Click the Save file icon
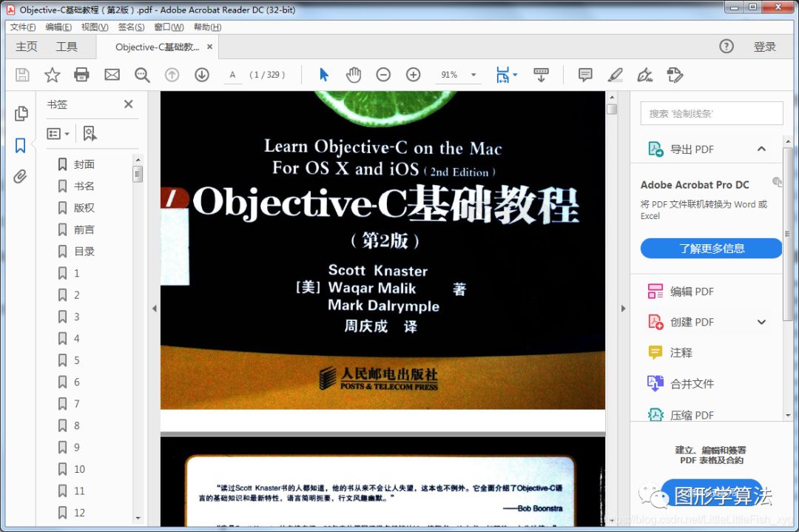Image resolution: width=799 pixels, height=532 pixels. tap(22, 75)
